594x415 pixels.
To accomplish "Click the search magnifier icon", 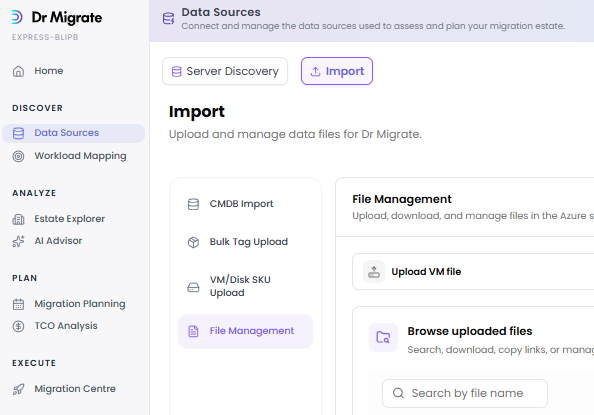I will [x=398, y=393].
